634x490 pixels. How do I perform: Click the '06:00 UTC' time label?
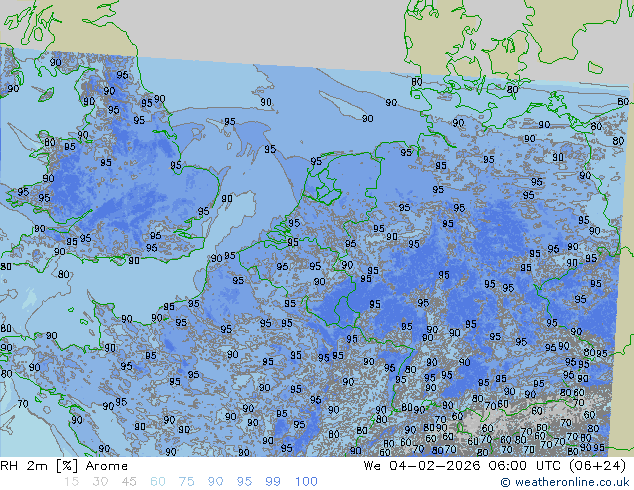coord(524,466)
